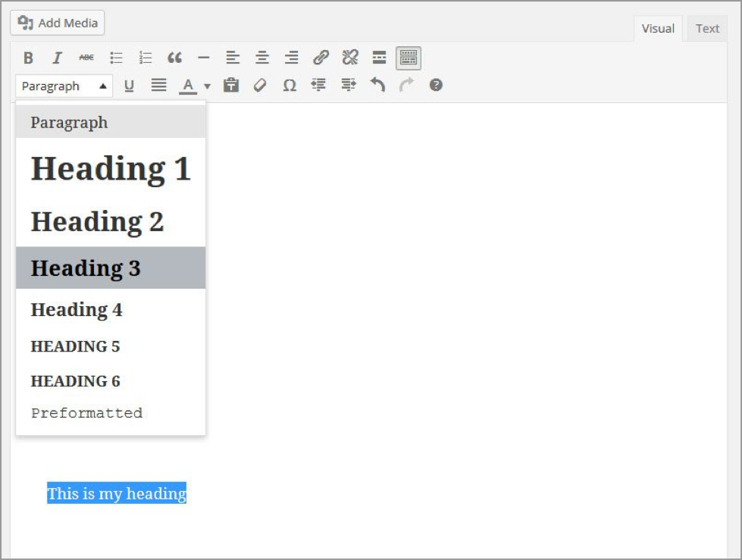742x560 pixels.
Task: Click the strikethrough icon
Action: 86,57
